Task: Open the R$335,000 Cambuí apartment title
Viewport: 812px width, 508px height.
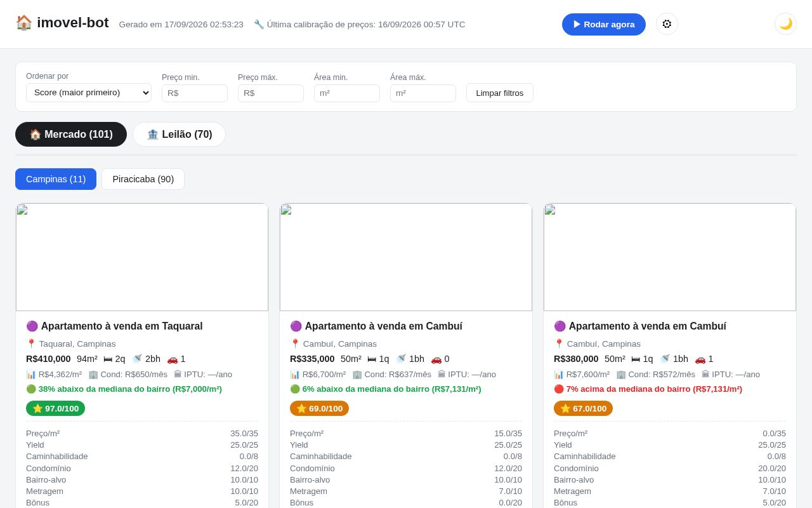Action: tap(384, 326)
